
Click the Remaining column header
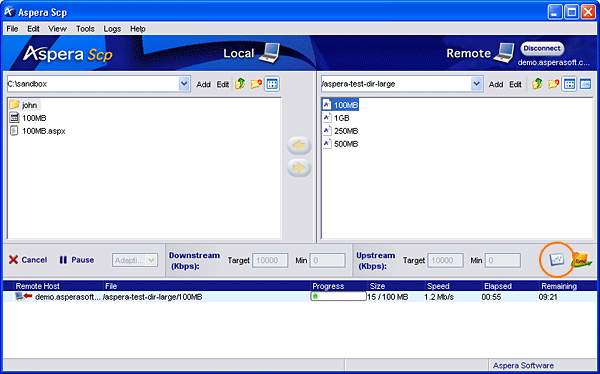pos(559,286)
